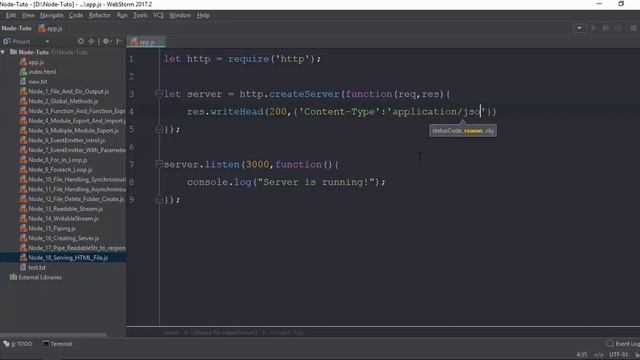
Task: Collapse the Node-Tuto root folder
Action: coord(3,52)
